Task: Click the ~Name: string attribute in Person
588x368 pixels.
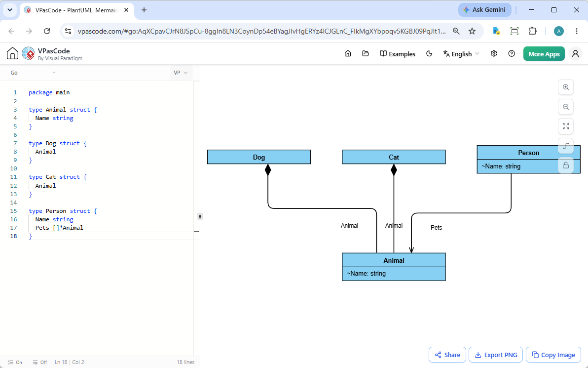Action: (501, 166)
